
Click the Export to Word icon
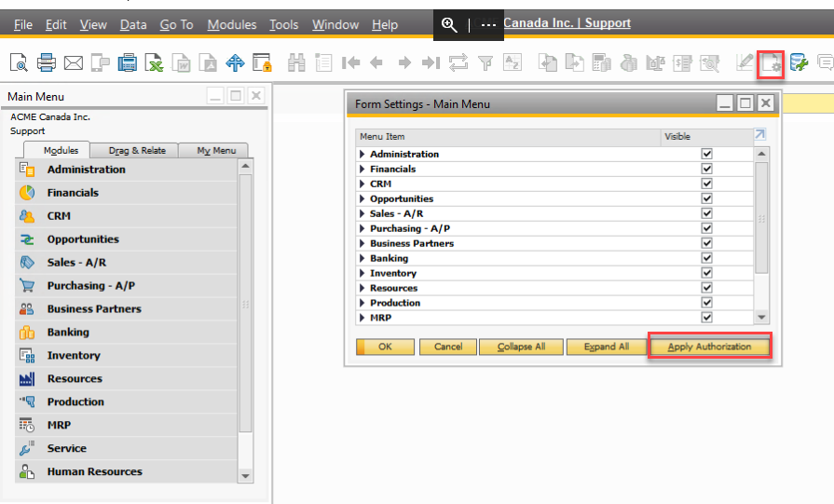182,62
